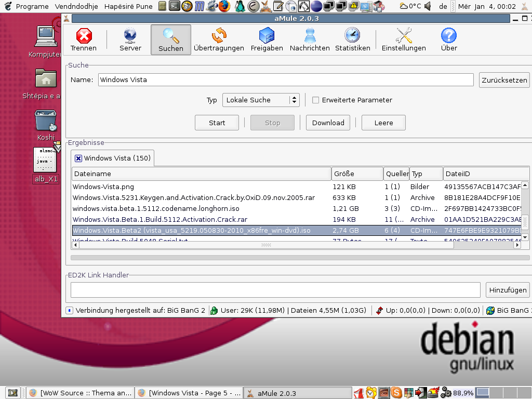
Task: Open the Typ Lokale Suche dropdown
Action: coord(261,100)
